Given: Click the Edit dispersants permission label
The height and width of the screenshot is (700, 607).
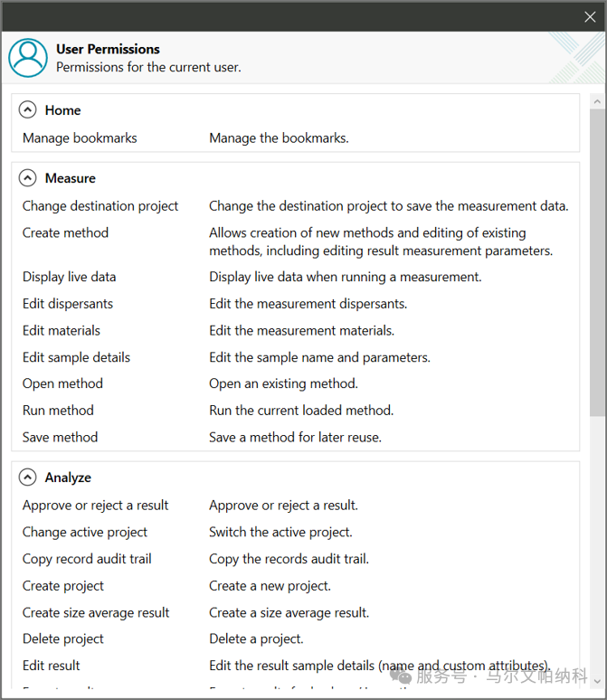Looking at the screenshot, I should [x=68, y=304].
